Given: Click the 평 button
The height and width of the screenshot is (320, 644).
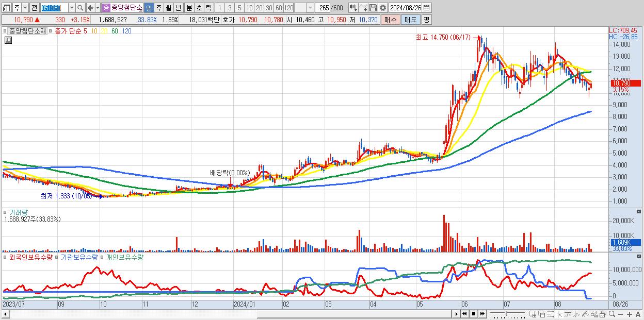Looking at the screenshot, I should (426, 20).
